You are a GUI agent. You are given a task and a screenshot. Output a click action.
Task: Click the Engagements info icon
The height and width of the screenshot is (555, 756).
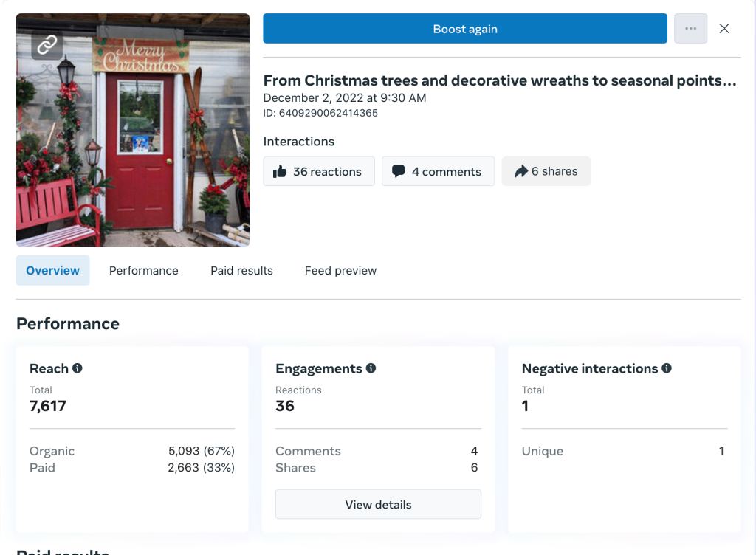(x=371, y=368)
